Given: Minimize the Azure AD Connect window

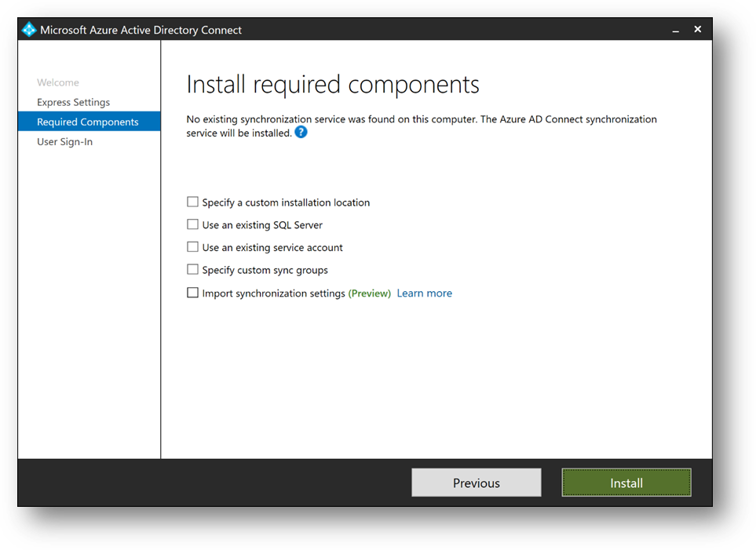Looking at the screenshot, I should coord(675,30).
